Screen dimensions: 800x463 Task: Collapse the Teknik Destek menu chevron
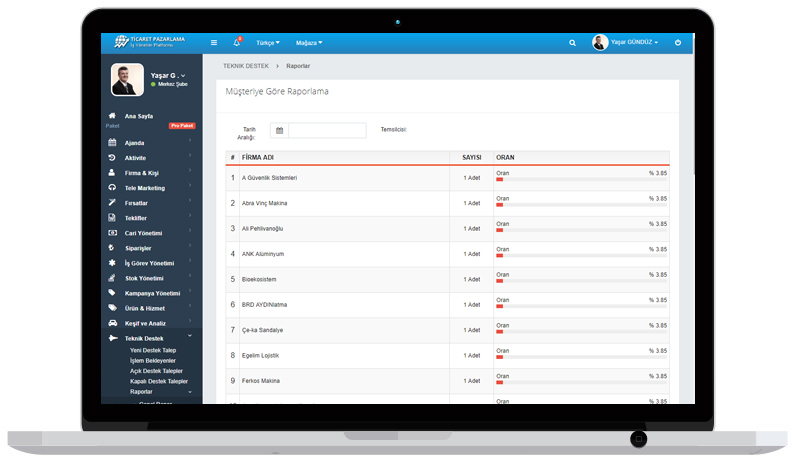(190, 335)
